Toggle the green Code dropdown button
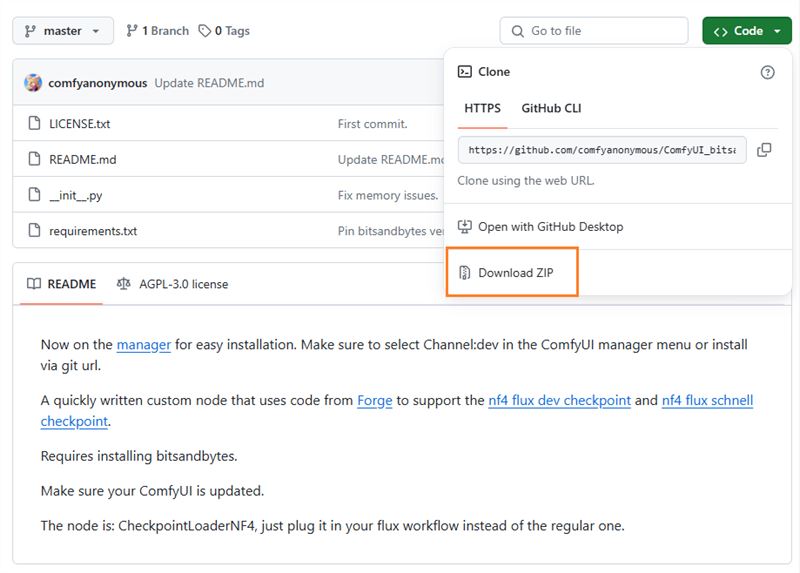 [x=747, y=31]
